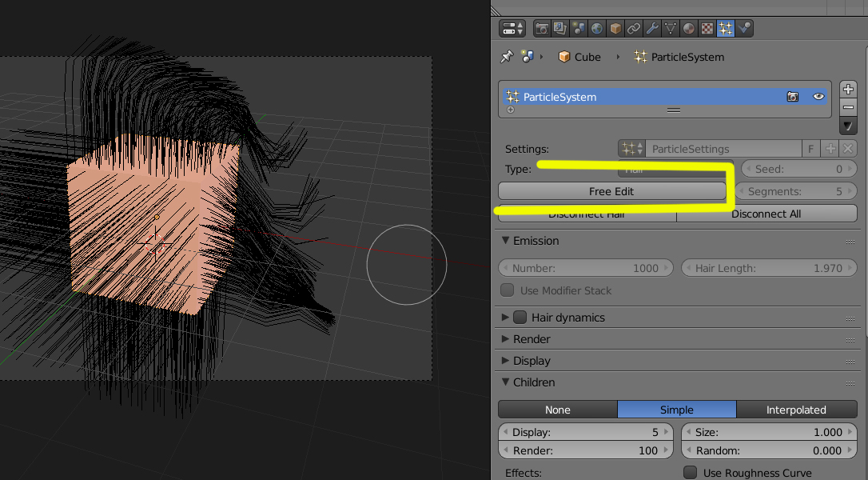Screen dimensions: 868x480
Task: Expand the Display panel
Action: [505, 361]
